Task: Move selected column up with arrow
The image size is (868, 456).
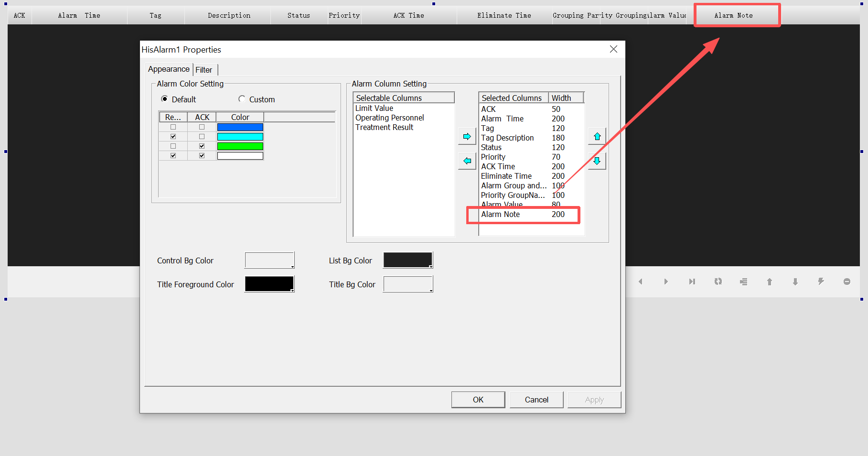Action: pos(597,137)
